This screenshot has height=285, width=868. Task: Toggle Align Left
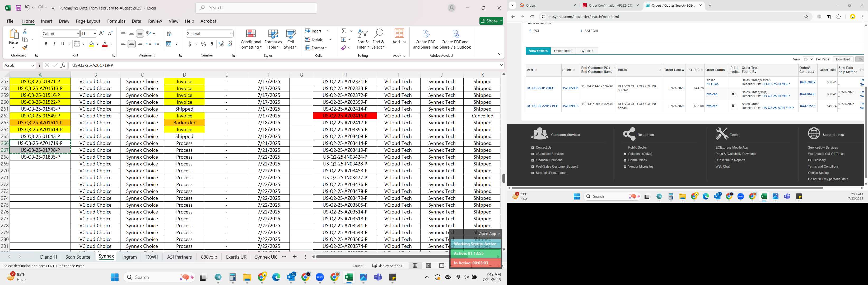pyautogui.click(x=123, y=44)
